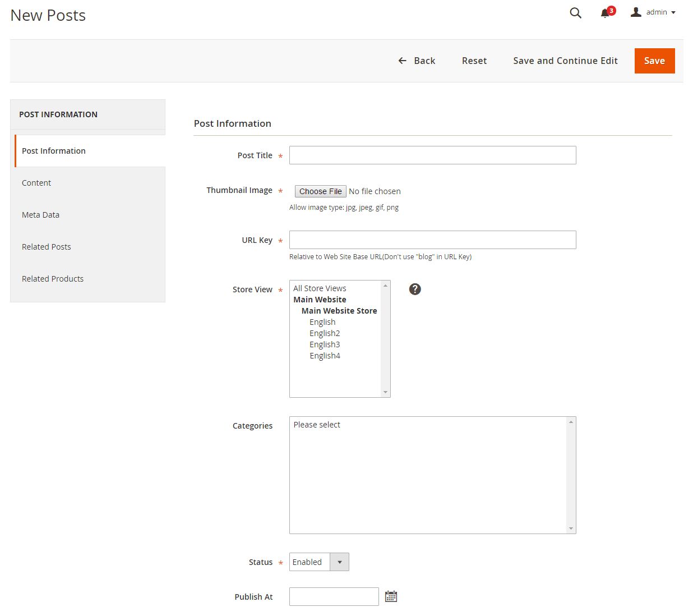The height and width of the screenshot is (616, 693).
Task: Go back using the Back button
Action: tap(417, 61)
